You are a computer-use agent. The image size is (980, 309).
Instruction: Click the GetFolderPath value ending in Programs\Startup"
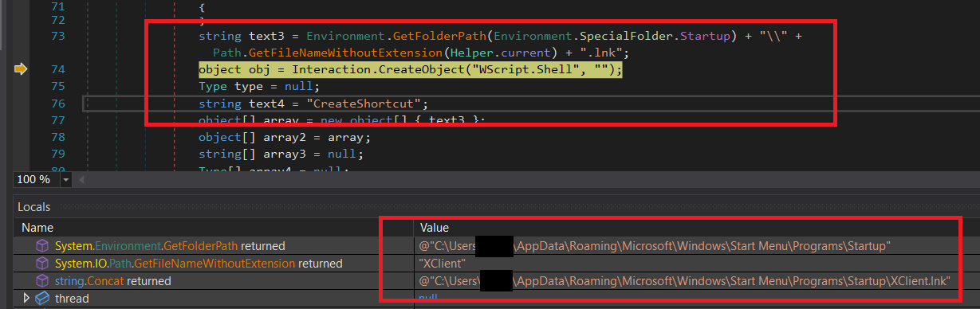[655, 246]
